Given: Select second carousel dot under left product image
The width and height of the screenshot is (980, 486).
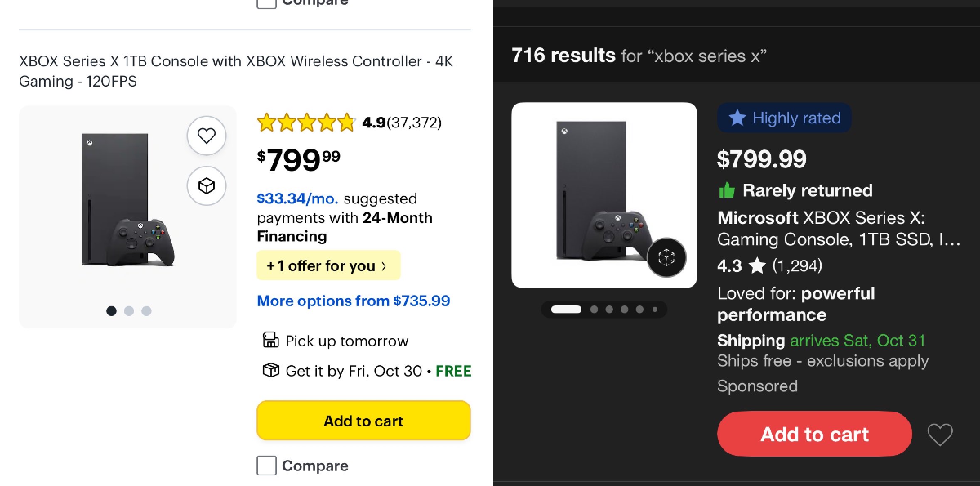Looking at the screenshot, I should pos(129,311).
